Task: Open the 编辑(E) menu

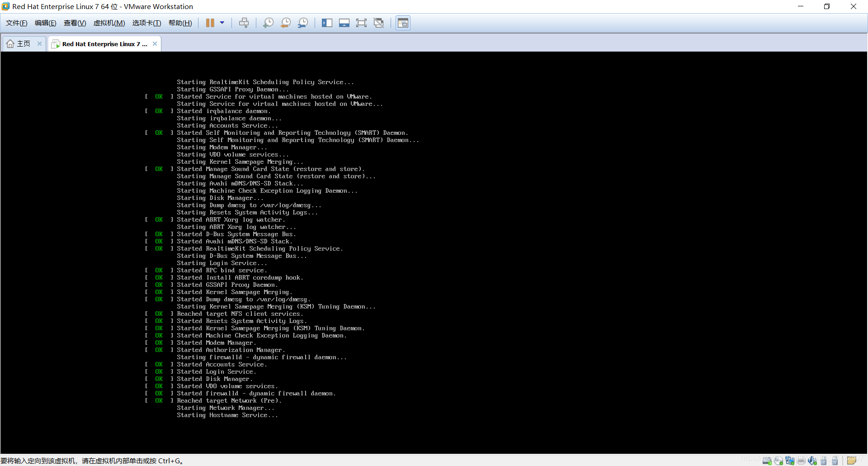Action: coord(46,23)
